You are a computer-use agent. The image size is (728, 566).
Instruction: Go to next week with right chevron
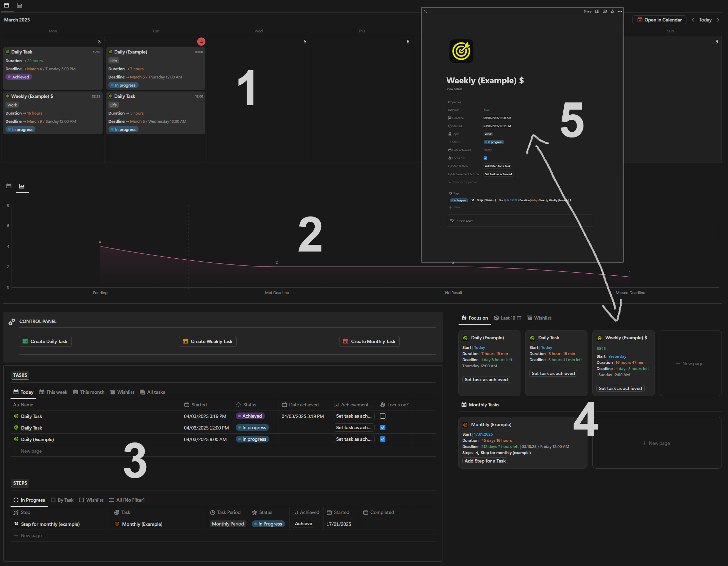[718, 20]
